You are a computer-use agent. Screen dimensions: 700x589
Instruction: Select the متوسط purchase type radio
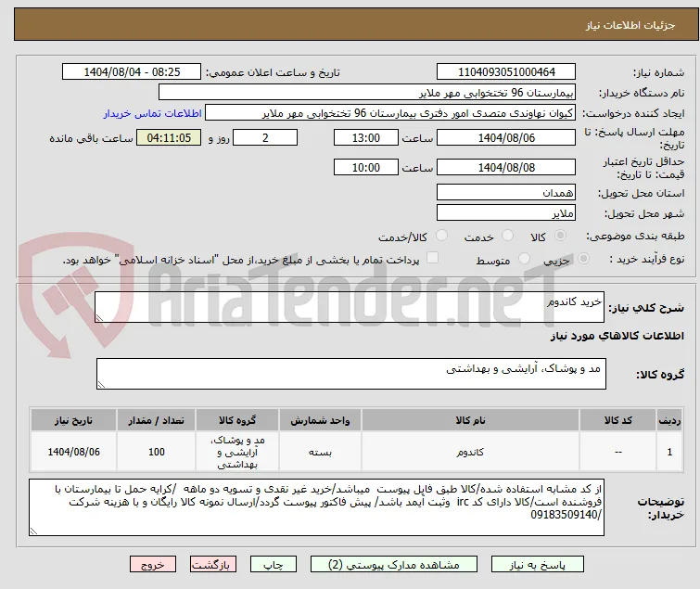[524, 259]
